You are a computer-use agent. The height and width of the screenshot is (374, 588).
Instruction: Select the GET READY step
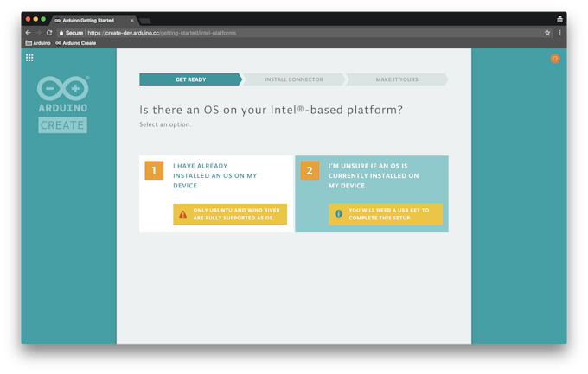[191, 79]
